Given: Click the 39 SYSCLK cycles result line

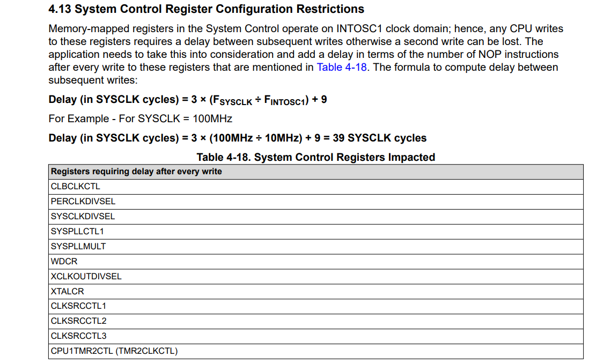Looking at the screenshot, I should (237, 138).
